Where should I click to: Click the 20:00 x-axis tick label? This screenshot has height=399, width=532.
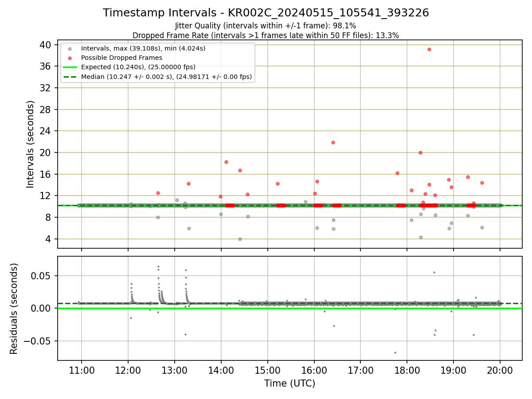coord(500,371)
